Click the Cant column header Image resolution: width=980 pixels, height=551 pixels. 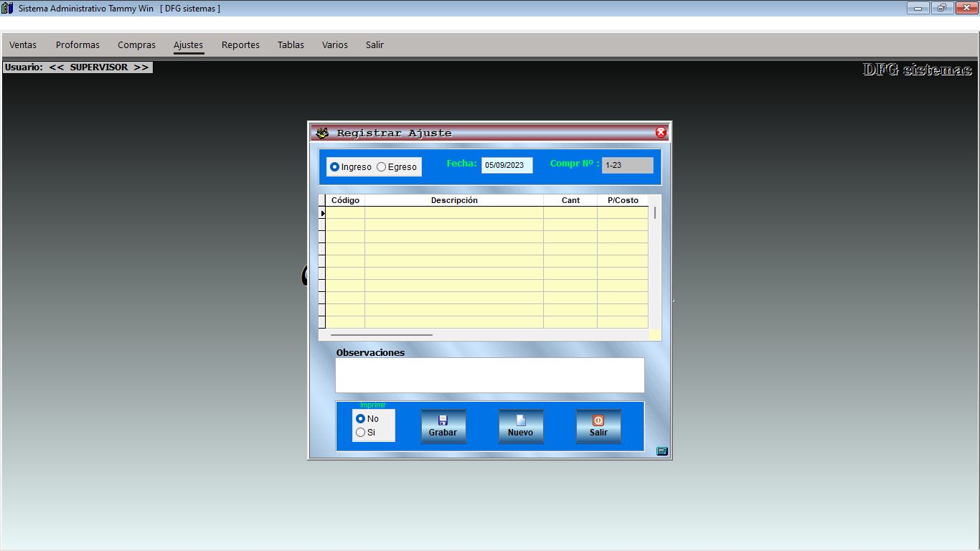570,200
